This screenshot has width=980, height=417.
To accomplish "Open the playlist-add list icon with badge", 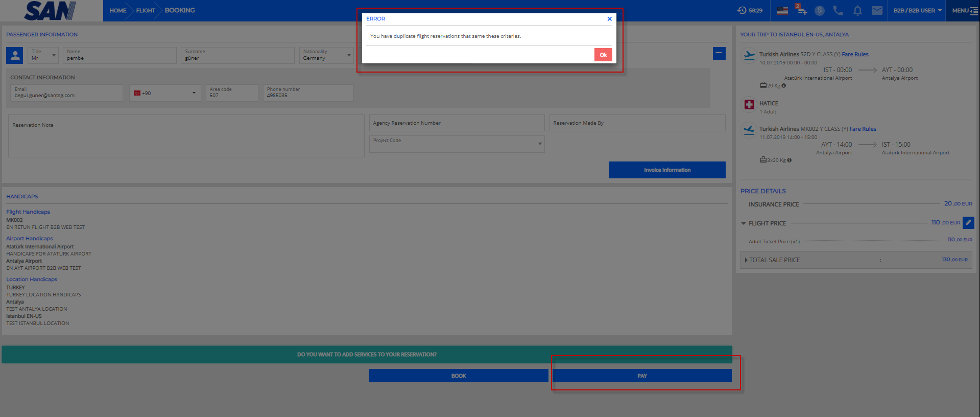I will [x=801, y=11].
